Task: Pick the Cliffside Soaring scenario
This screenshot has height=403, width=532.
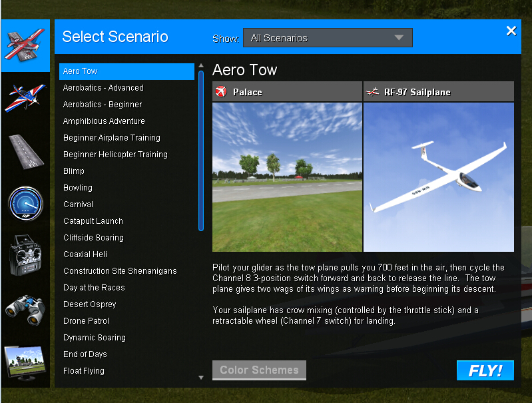Action: (93, 238)
